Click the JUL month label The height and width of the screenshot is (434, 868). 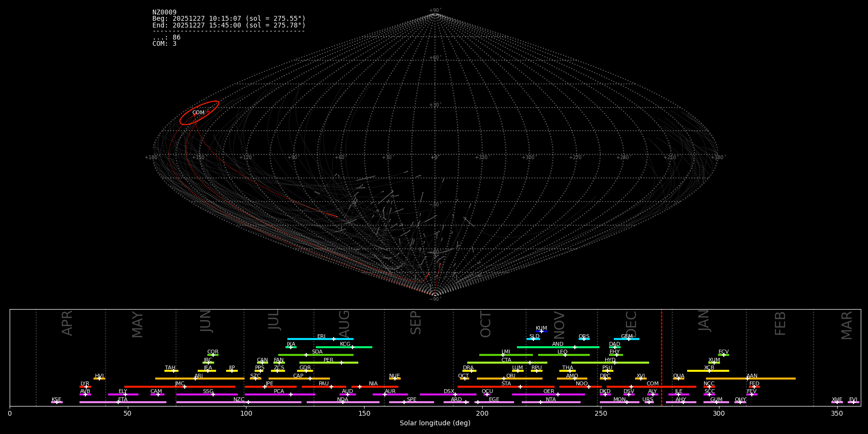[x=273, y=320]
